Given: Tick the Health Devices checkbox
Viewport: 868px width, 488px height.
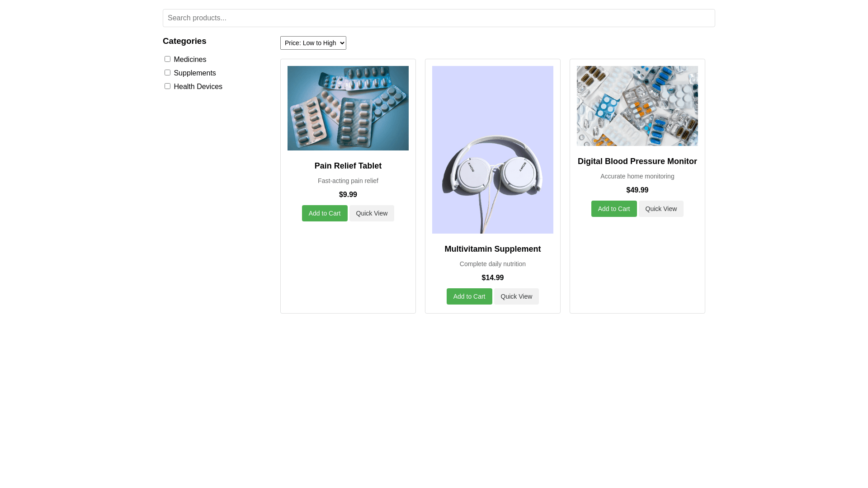Looking at the screenshot, I should [x=167, y=86].
